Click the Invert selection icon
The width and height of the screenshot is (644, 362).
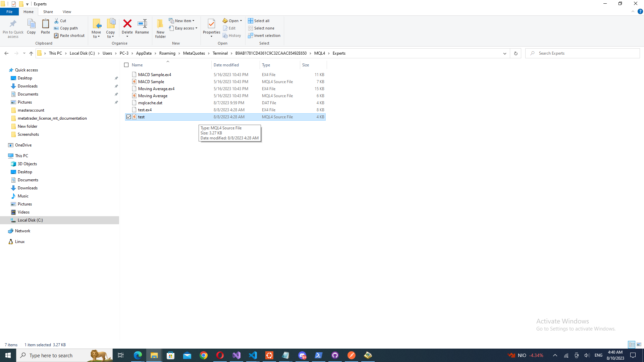coord(251,35)
